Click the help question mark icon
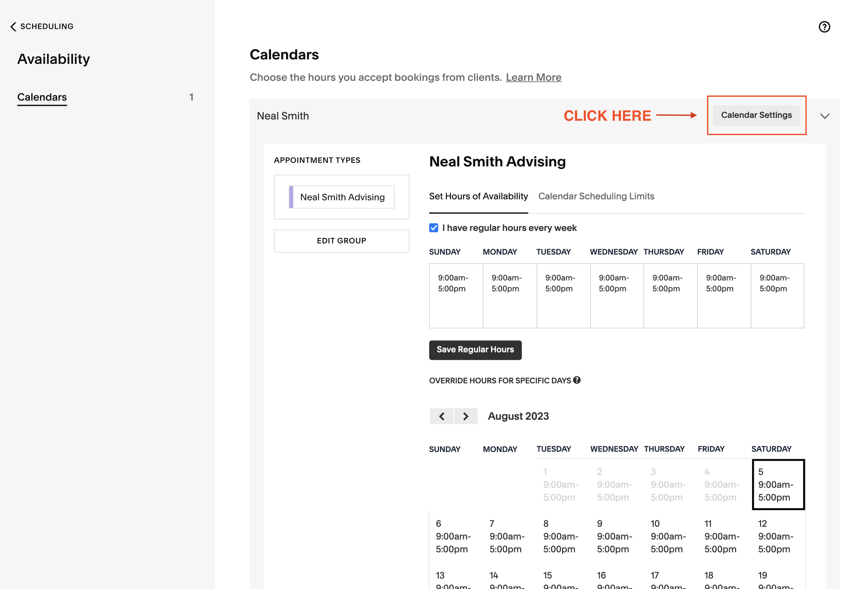 [824, 27]
